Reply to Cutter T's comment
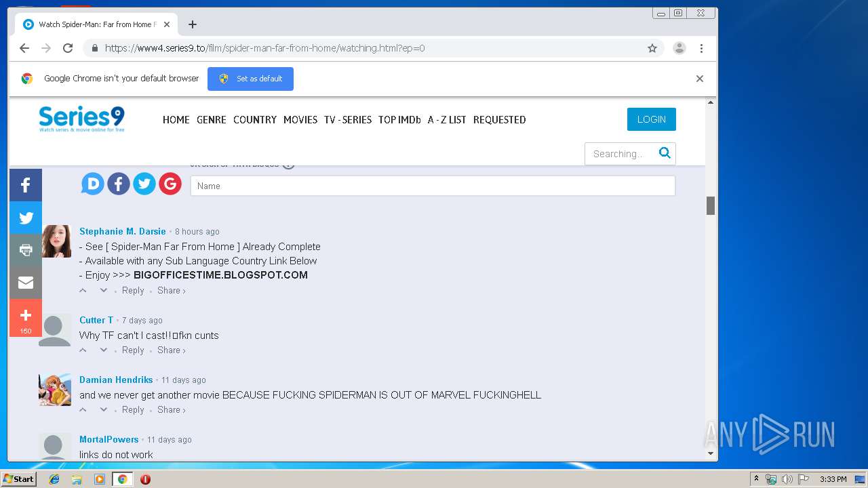 133,350
